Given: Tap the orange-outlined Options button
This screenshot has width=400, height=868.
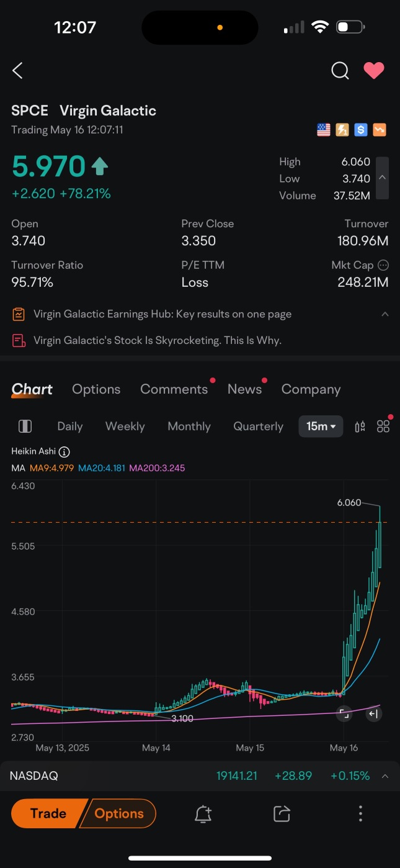Looking at the screenshot, I should point(119,813).
